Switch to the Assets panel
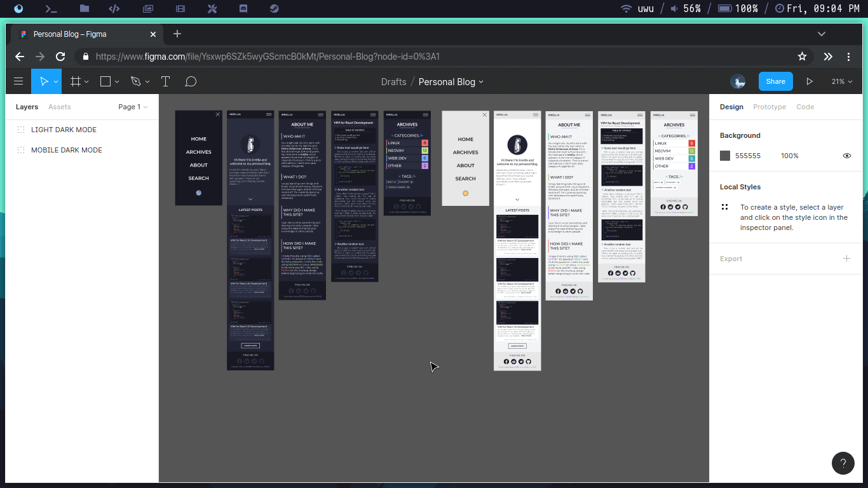 point(59,107)
